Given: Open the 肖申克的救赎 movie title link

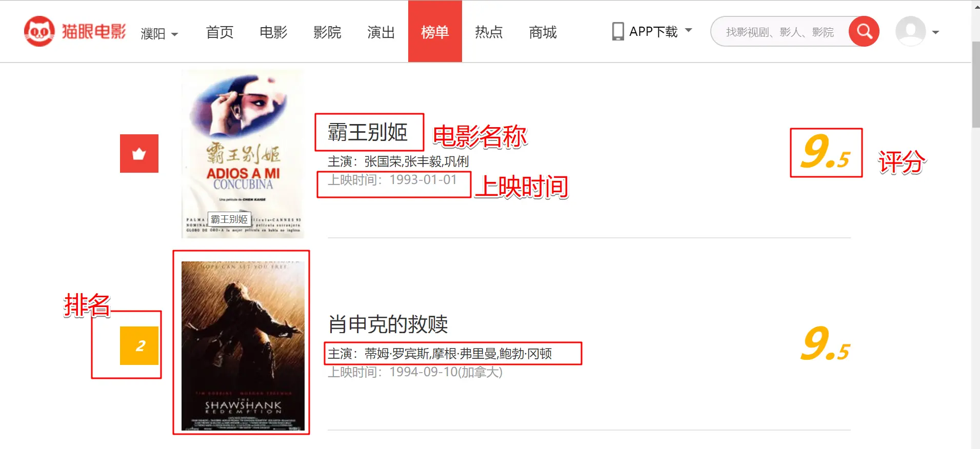Looking at the screenshot, I should pyautogui.click(x=388, y=324).
